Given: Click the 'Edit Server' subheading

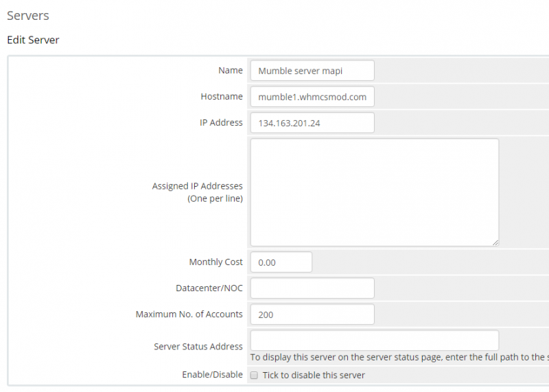Looking at the screenshot, I should [x=33, y=40].
